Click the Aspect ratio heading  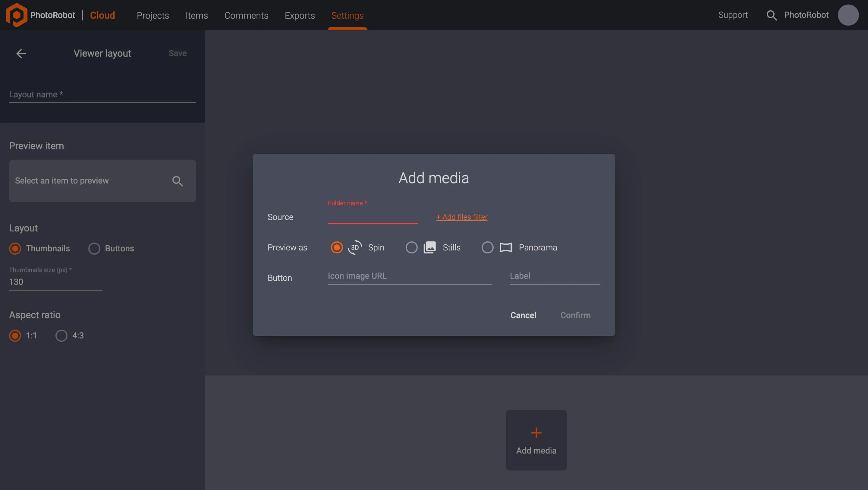click(35, 315)
